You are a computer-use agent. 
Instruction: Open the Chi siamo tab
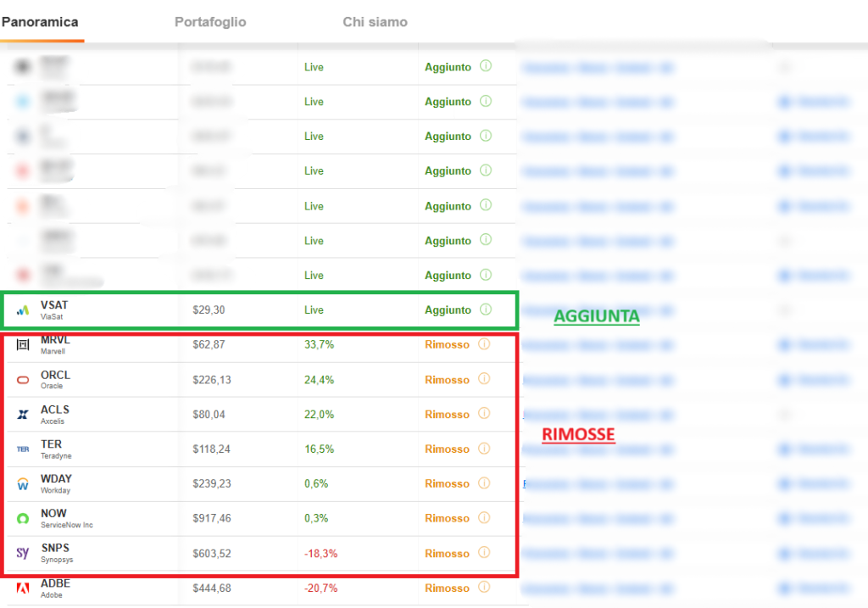point(375,22)
